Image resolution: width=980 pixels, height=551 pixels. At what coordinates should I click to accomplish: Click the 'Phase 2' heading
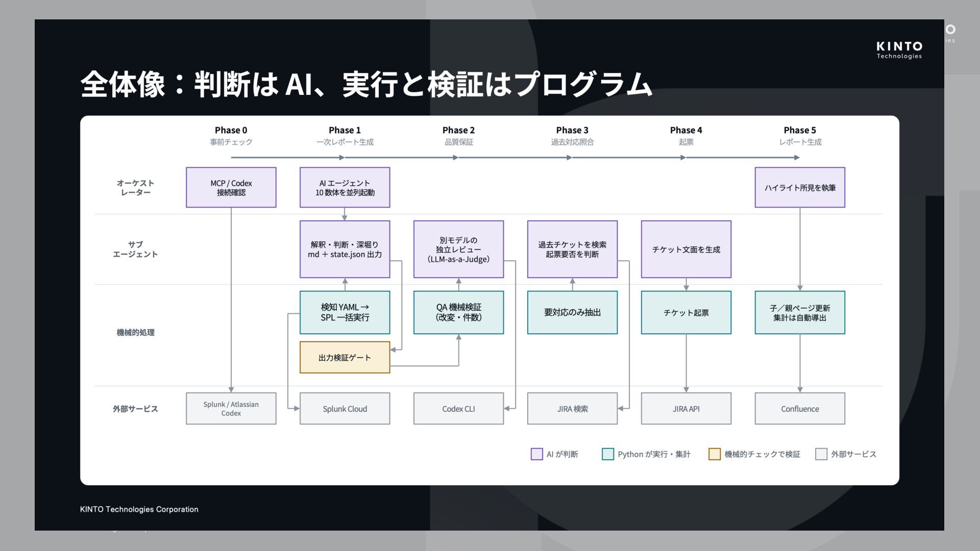coord(459,130)
